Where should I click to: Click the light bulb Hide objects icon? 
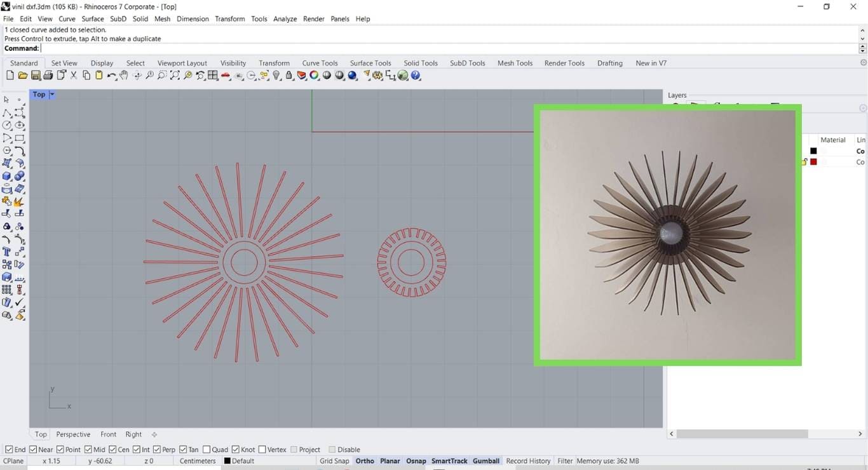[x=276, y=76]
